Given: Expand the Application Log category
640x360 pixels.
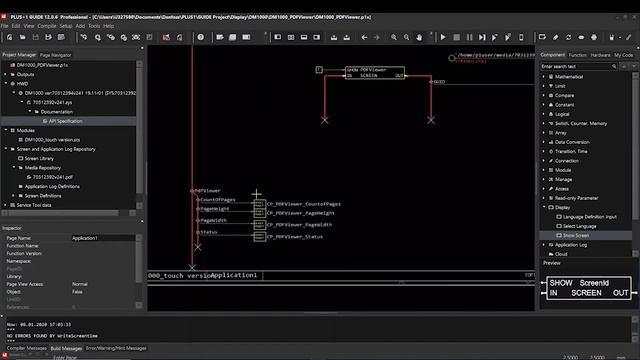Looking at the screenshot, I should pyautogui.click(x=543, y=245).
